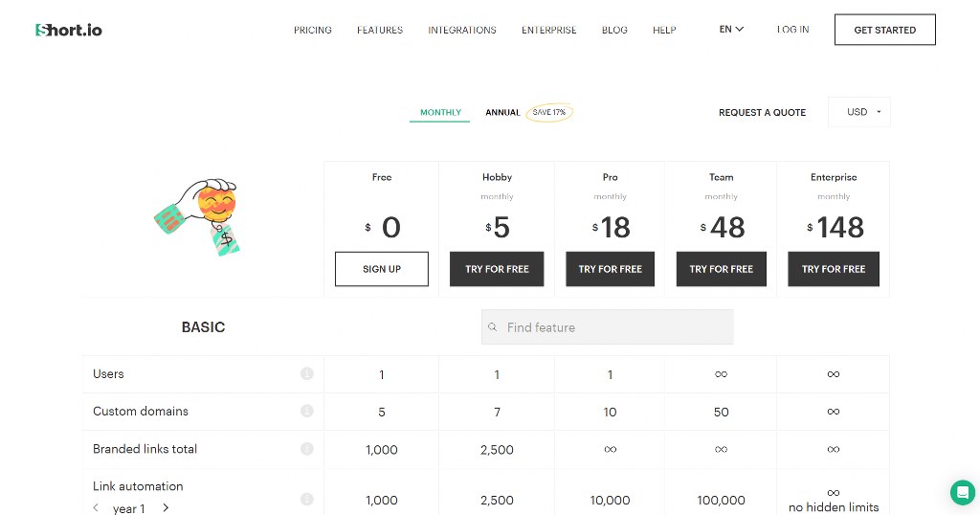Image resolution: width=980 pixels, height=515 pixels.
Task: Click the 'year 1' label
Action: point(129,508)
